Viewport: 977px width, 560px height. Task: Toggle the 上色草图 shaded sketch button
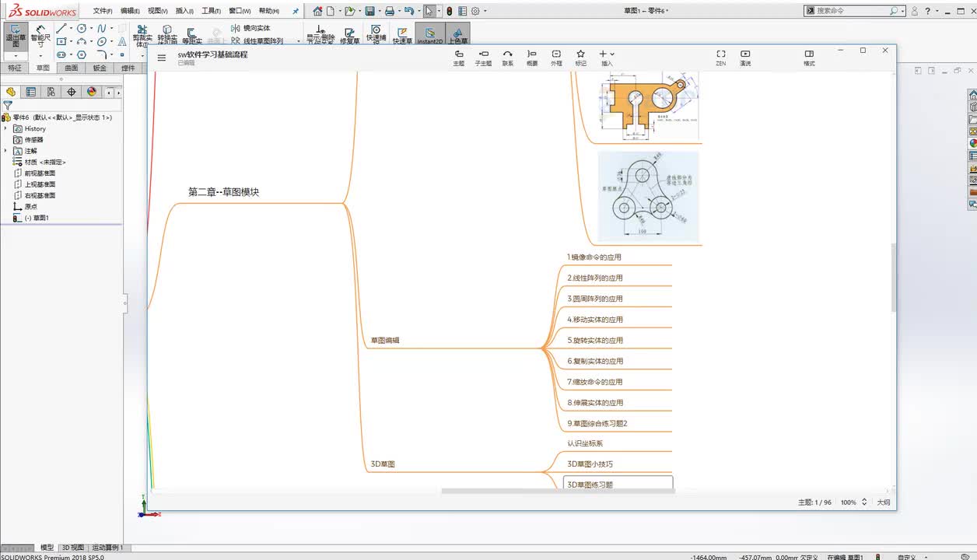coord(458,35)
